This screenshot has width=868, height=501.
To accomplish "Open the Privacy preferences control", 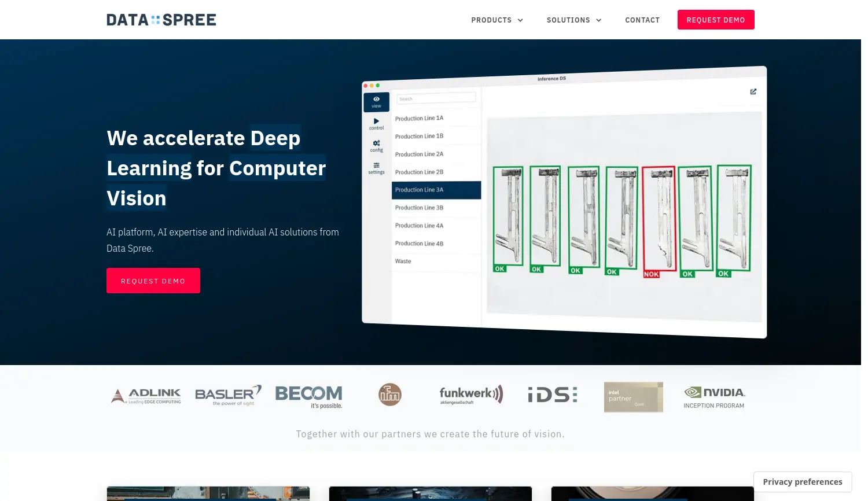I will (x=803, y=481).
